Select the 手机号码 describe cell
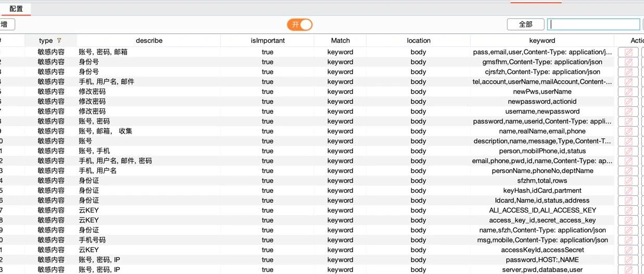 pos(149,240)
